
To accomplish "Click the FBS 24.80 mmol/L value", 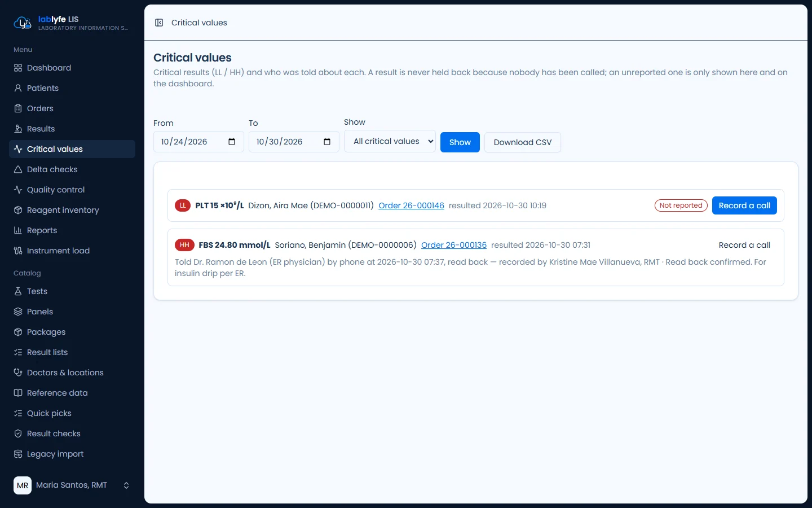I will click(x=235, y=245).
